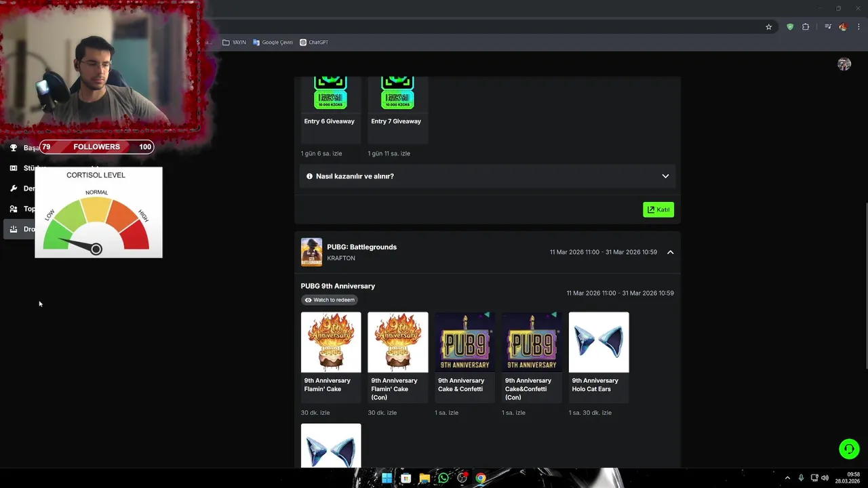Viewport: 868px width, 488px height.
Task: Click the PUBG 9th Anniversary heading
Action: point(338,286)
